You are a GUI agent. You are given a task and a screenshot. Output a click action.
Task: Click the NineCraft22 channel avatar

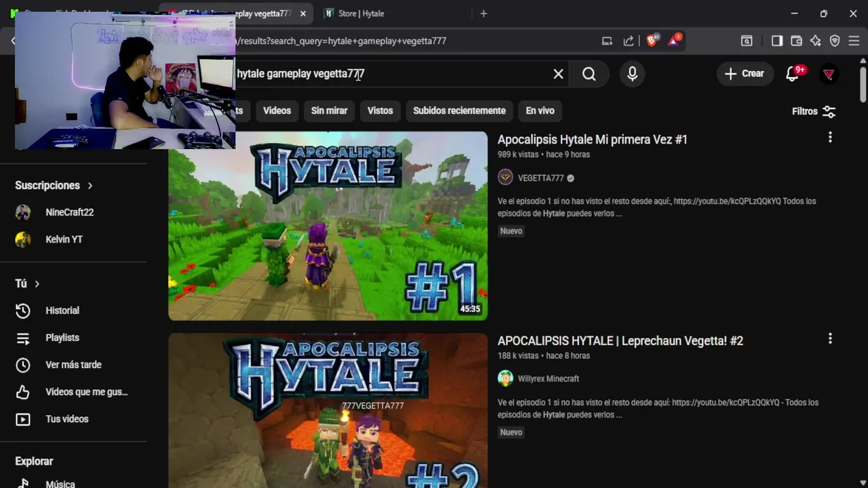(23, 212)
